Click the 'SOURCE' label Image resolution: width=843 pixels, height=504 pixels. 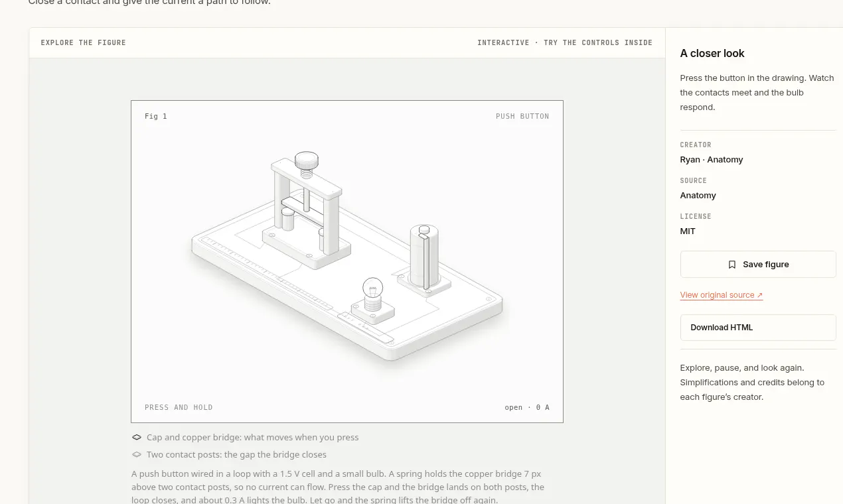694,180
